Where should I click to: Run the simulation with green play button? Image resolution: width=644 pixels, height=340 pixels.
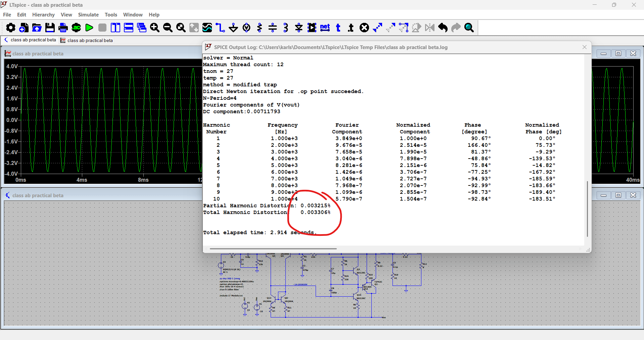[89, 28]
